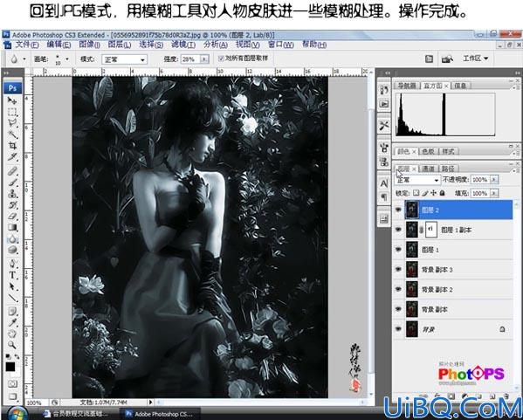Viewport: 523px width, 420px height.
Task: Switch to Adobe Photoshop taskbar button
Action: [x=160, y=414]
